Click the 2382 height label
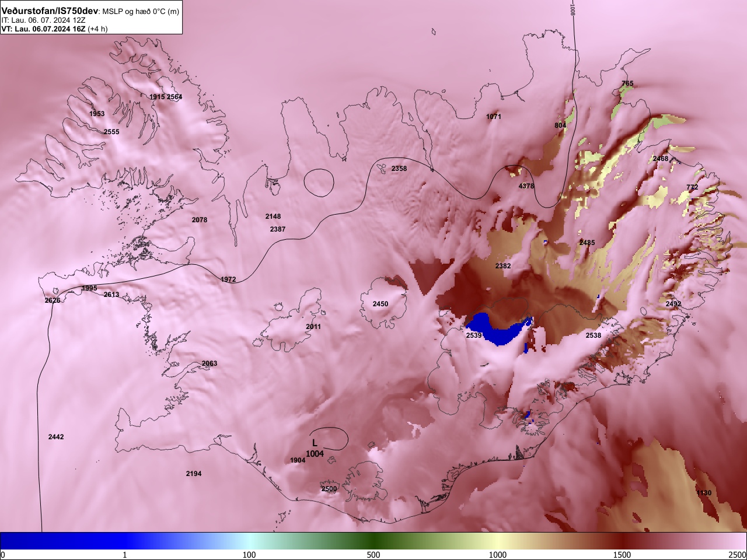The height and width of the screenshot is (560, 747). click(503, 266)
